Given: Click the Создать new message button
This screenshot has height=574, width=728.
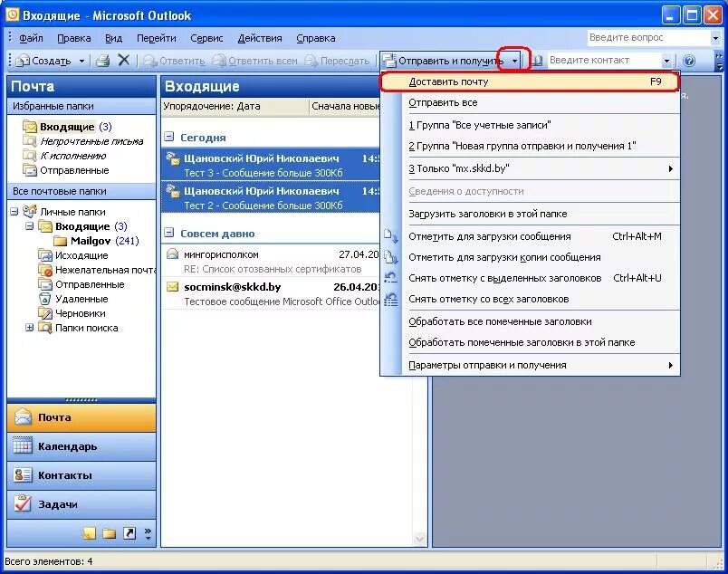Looking at the screenshot, I should click(x=43, y=61).
